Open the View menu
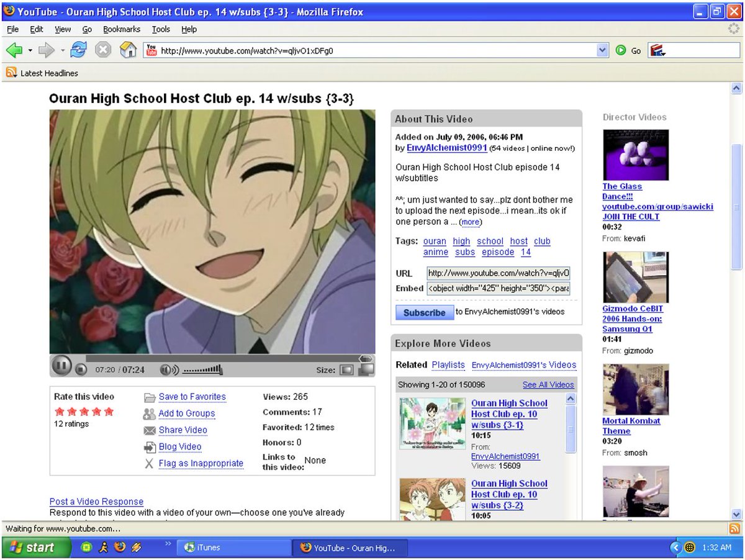 click(63, 29)
